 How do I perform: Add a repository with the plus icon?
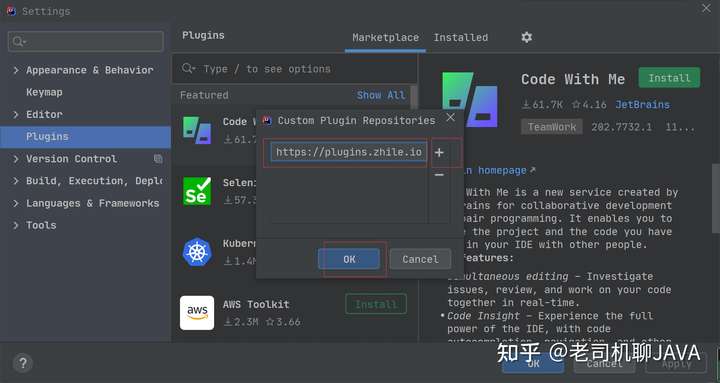[439, 152]
